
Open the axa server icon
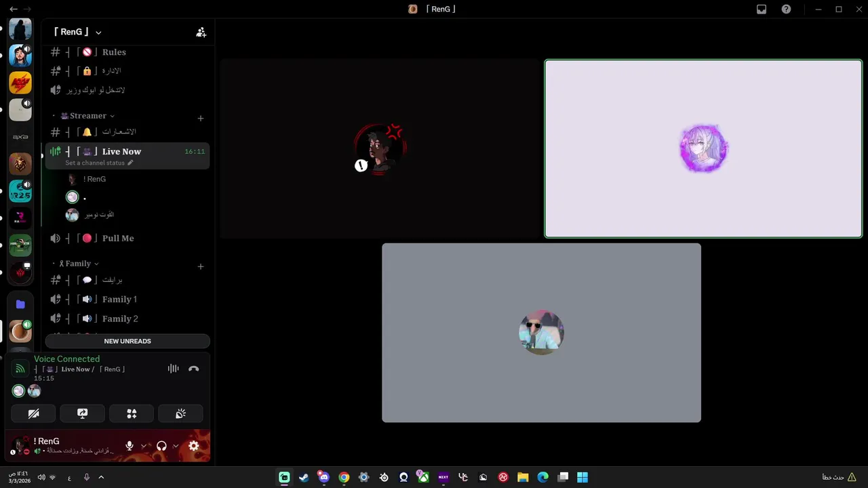[x=20, y=137]
